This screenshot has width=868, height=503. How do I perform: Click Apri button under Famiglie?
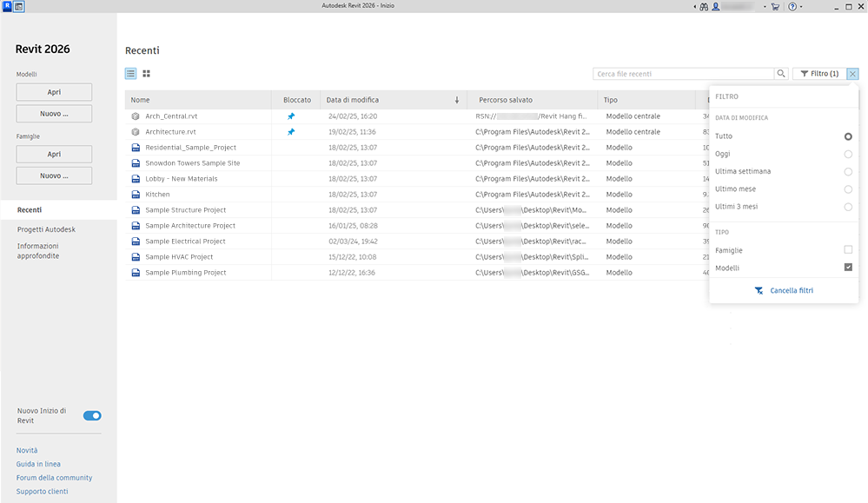pos(54,155)
